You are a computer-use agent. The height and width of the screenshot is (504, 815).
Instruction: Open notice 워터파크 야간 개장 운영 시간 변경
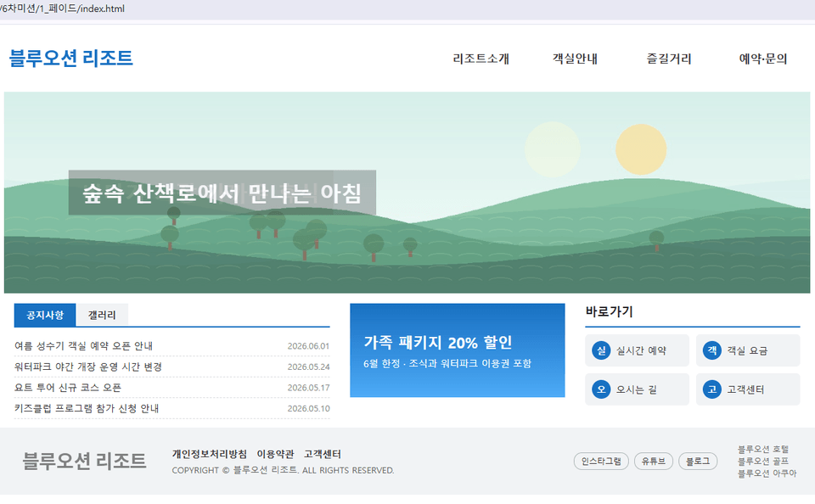point(88,367)
